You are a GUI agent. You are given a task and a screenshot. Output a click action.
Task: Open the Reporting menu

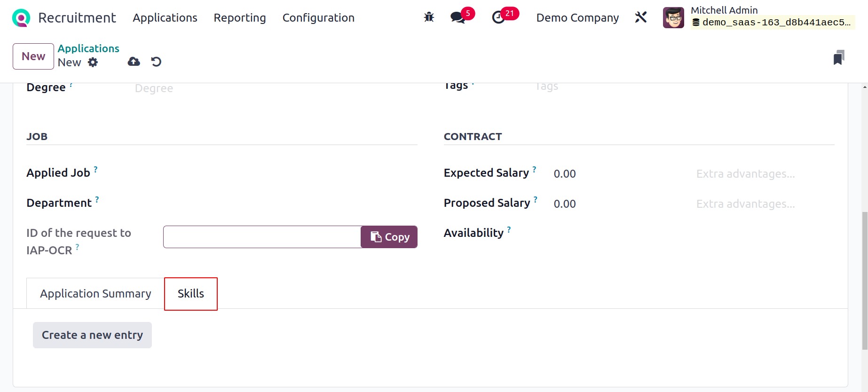tap(240, 18)
